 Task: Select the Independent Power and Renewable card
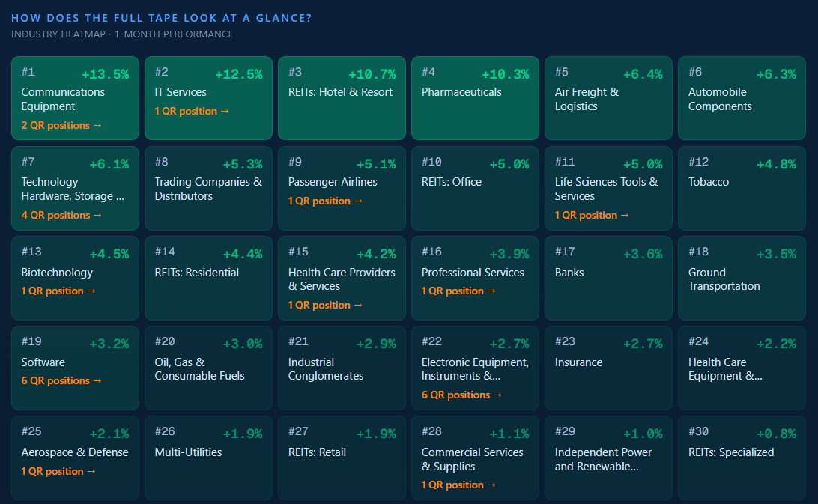click(608, 458)
